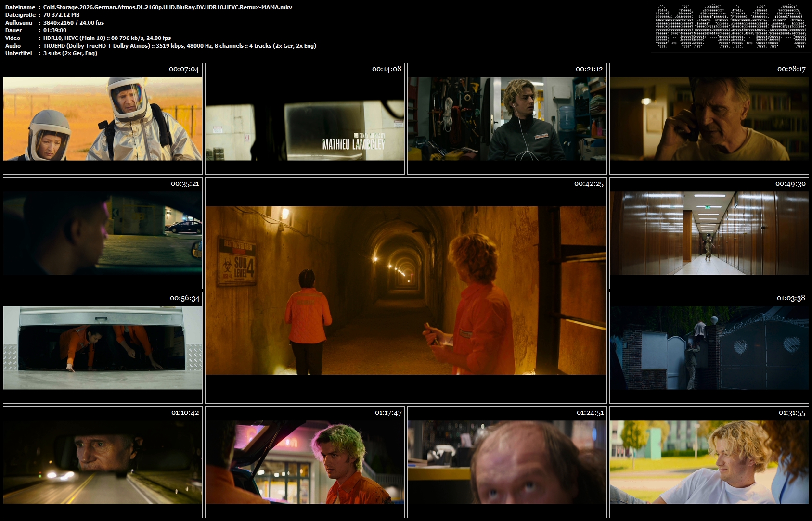The image size is (812, 521).
Task: Click the resolution value "3840x2160 / 24.00 fps"
Action: [x=74, y=23]
